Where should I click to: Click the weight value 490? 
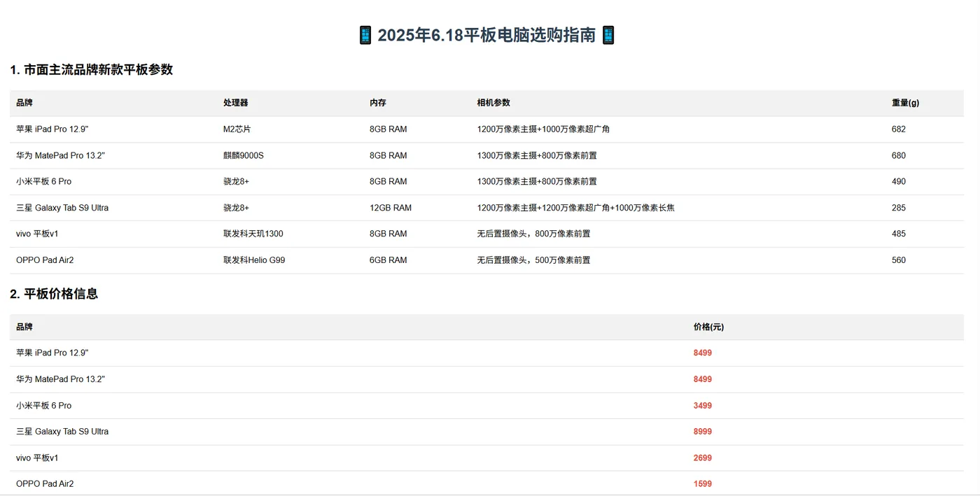[x=899, y=182]
